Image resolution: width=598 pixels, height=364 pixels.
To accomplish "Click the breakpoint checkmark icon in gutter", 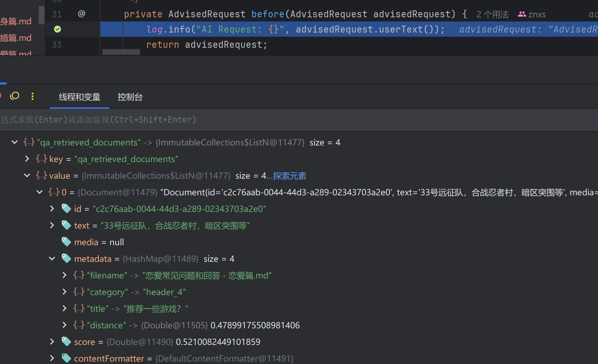I will point(57,29).
